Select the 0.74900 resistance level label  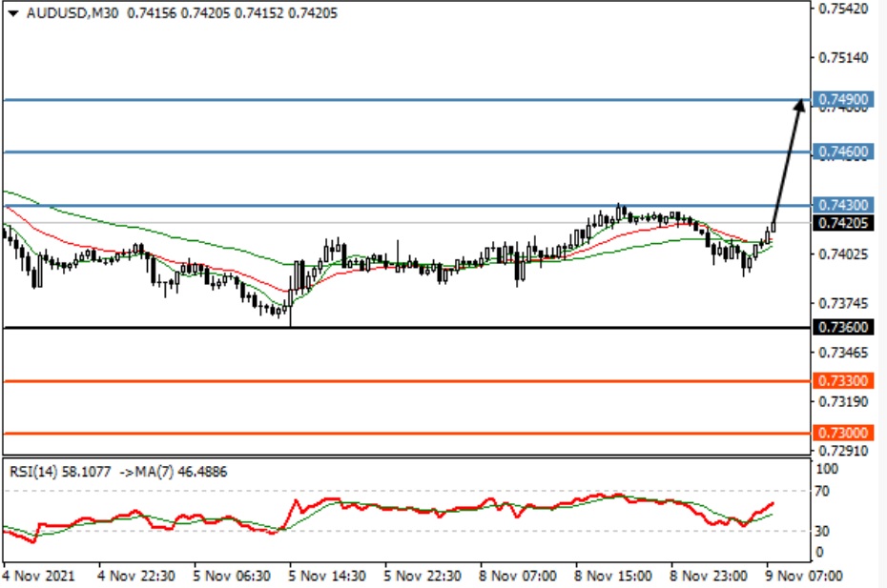point(843,99)
